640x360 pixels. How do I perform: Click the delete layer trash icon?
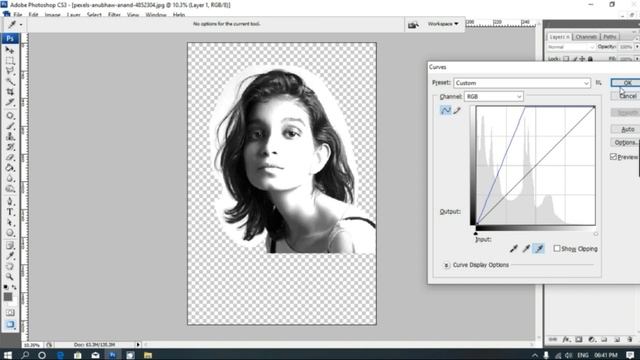click(630, 340)
